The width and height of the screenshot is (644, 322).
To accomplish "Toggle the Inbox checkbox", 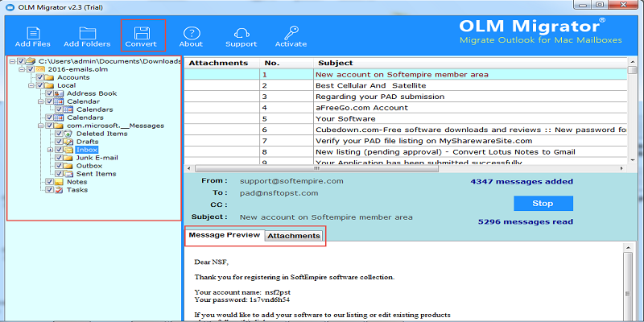I will (59, 150).
